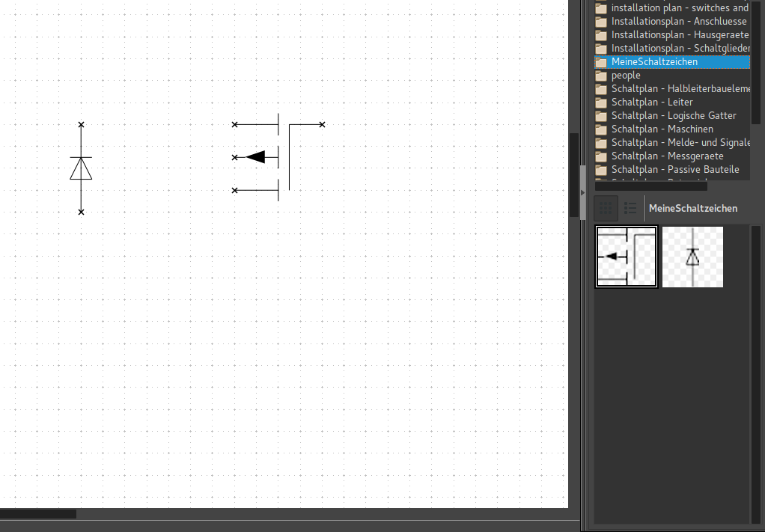Screen dimensions: 765x532
Task: Switch library to grid icon view
Action: [x=606, y=208]
